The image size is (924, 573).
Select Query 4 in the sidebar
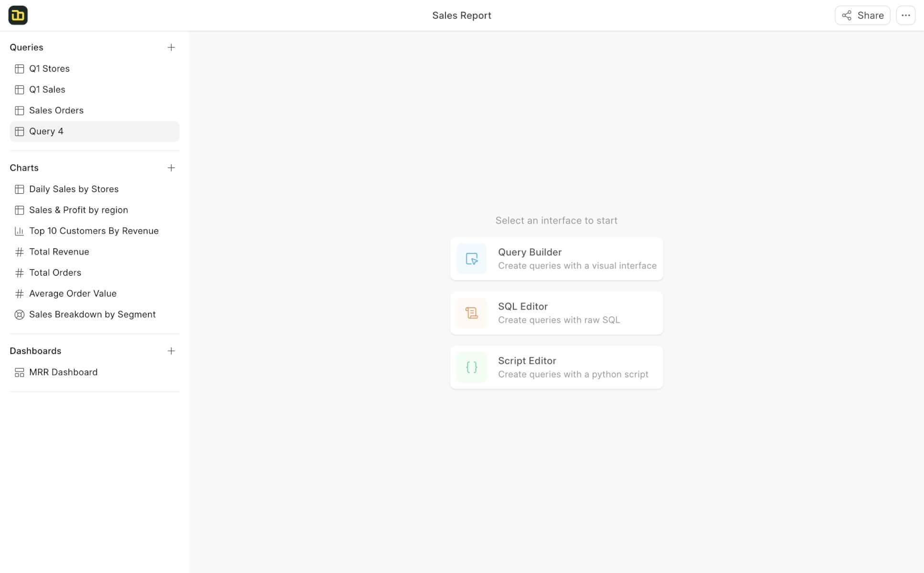point(46,131)
